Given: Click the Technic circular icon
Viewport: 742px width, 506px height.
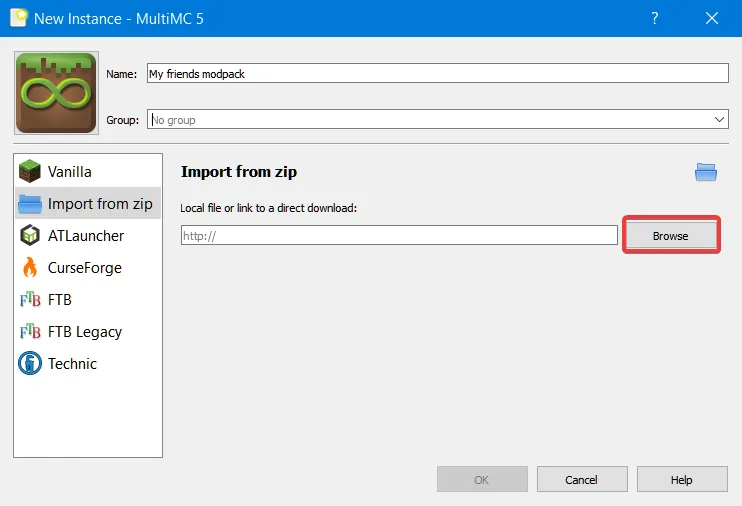Looking at the screenshot, I should 30,364.
